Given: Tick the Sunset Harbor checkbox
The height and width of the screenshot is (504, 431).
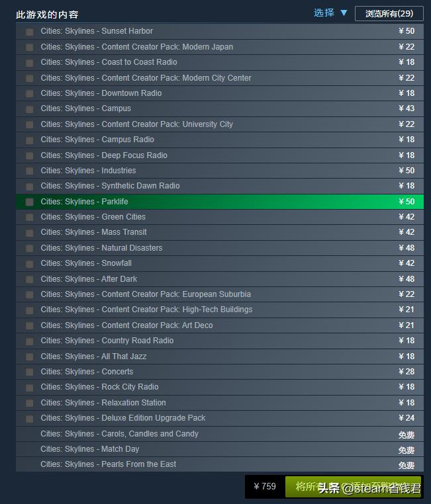Looking at the screenshot, I should [29, 32].
